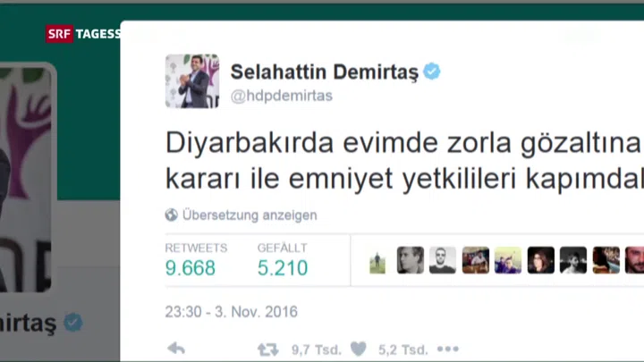
Task: Click Übersetzung anzeigen to show translation
Action: [250, 215]
